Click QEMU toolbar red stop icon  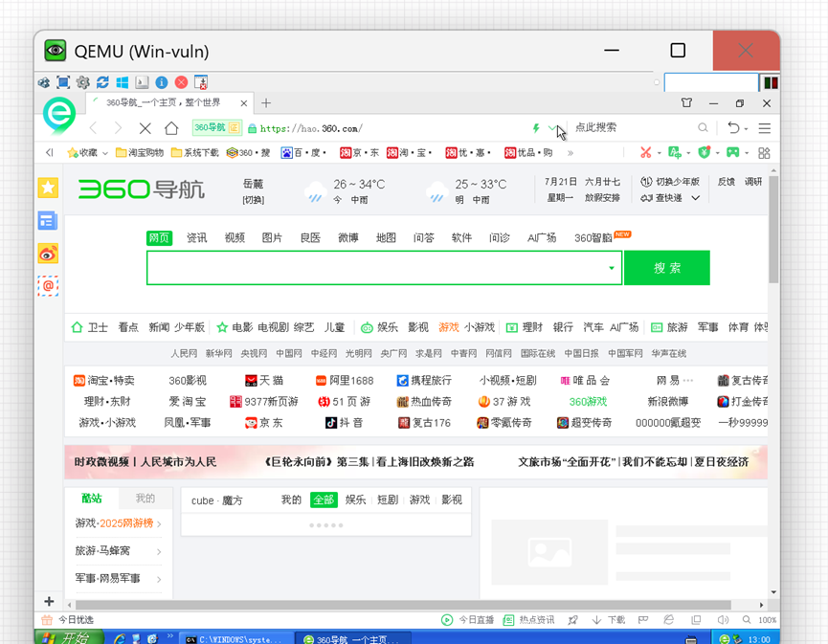[x=181, y=82]
